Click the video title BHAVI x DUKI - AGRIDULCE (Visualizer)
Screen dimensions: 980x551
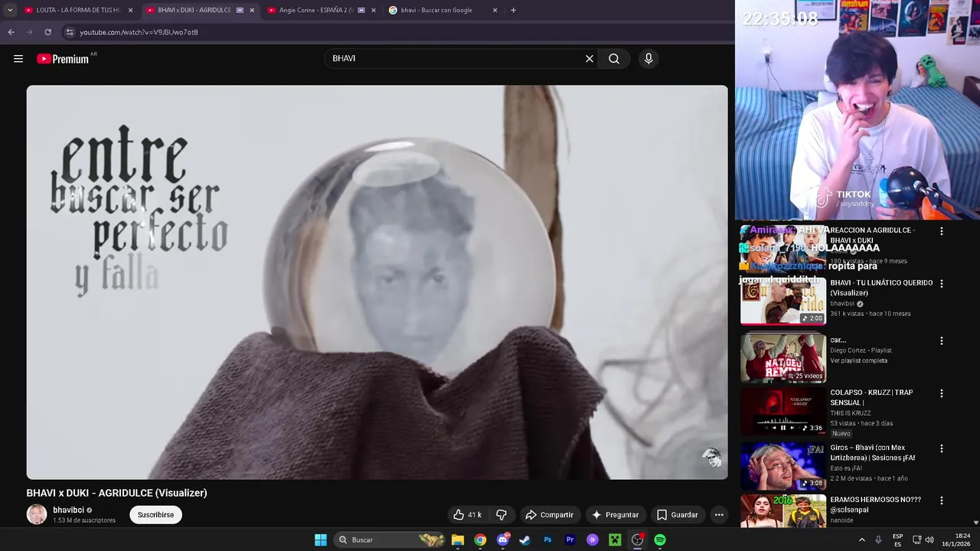point(116,493)
